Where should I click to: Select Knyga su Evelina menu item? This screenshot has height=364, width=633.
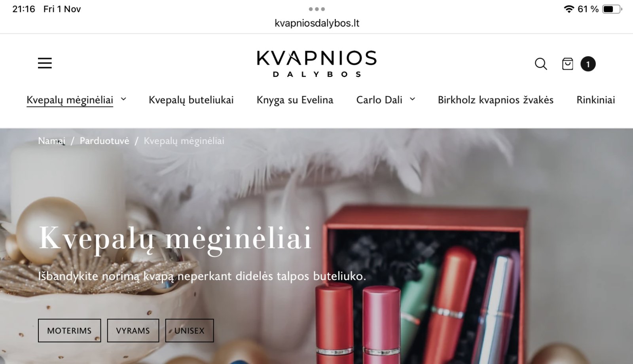pos(295,100)
